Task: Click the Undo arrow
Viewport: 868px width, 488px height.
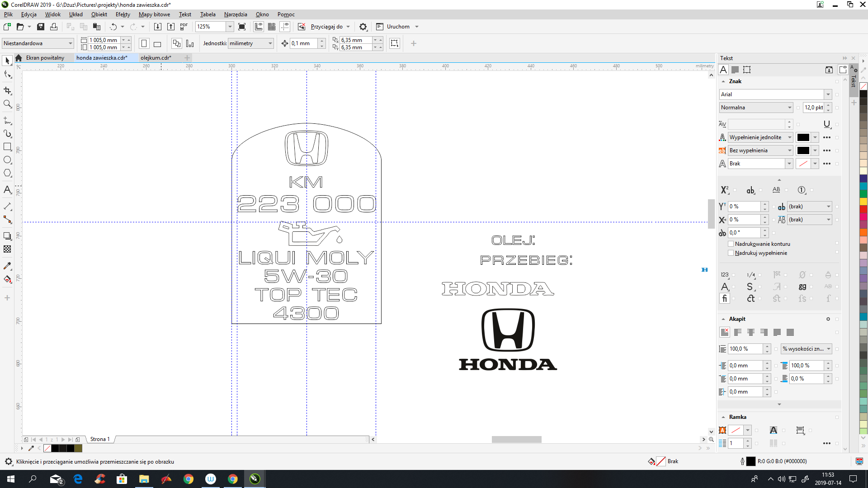Action: click(113, 27)
